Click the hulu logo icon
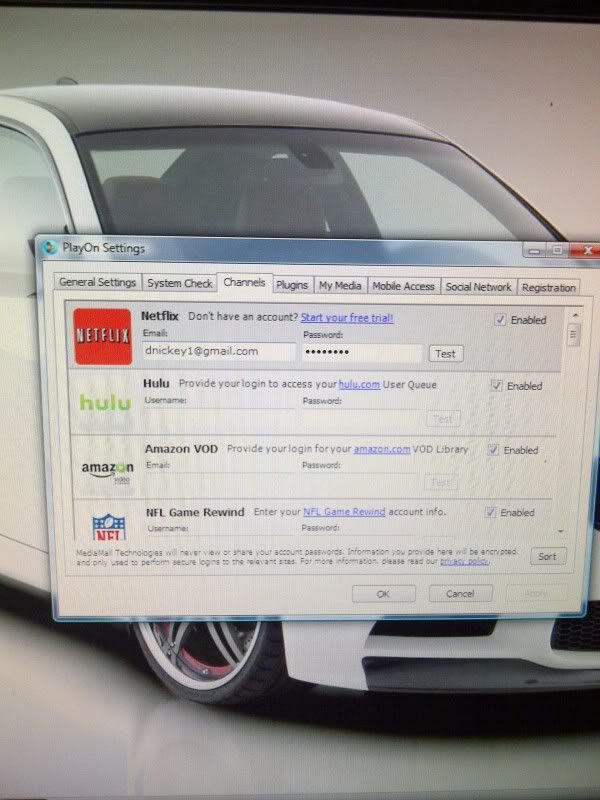Image resolution: width=600 pixels, height=800 pixels. [105, 403]
